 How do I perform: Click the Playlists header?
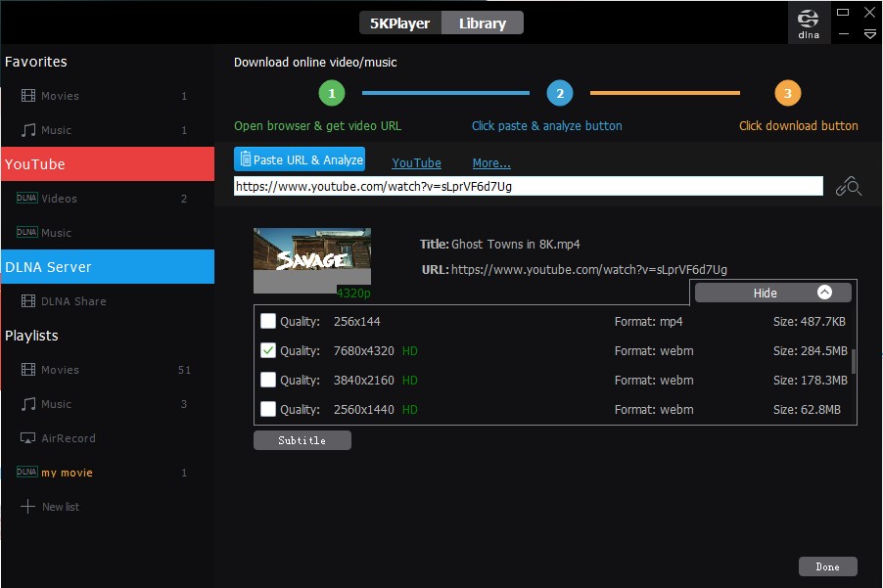click(31, 336)
